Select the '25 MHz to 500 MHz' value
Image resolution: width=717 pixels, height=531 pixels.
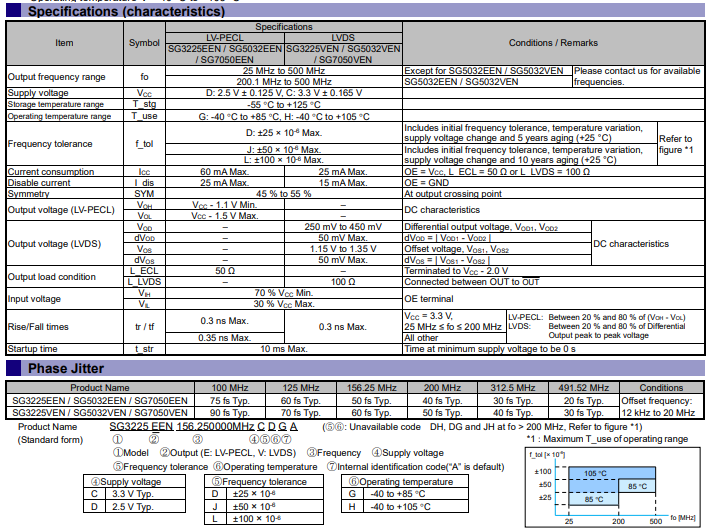(x=284, y=71)
